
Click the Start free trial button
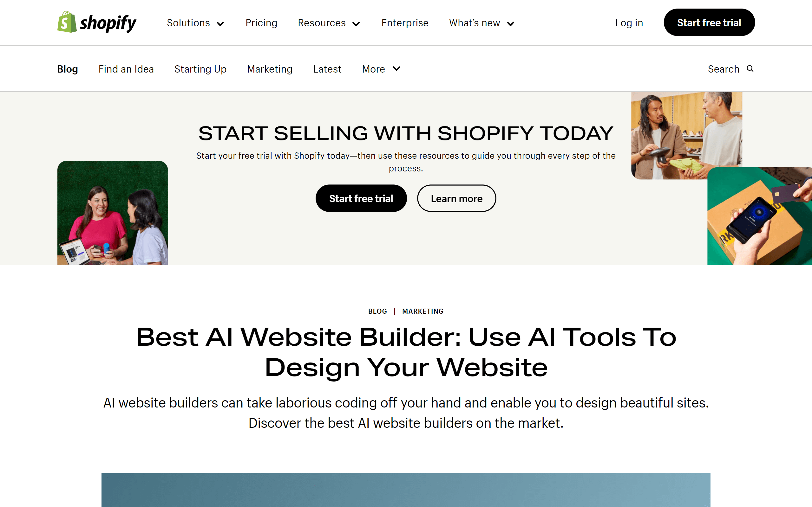click(361, 198)
